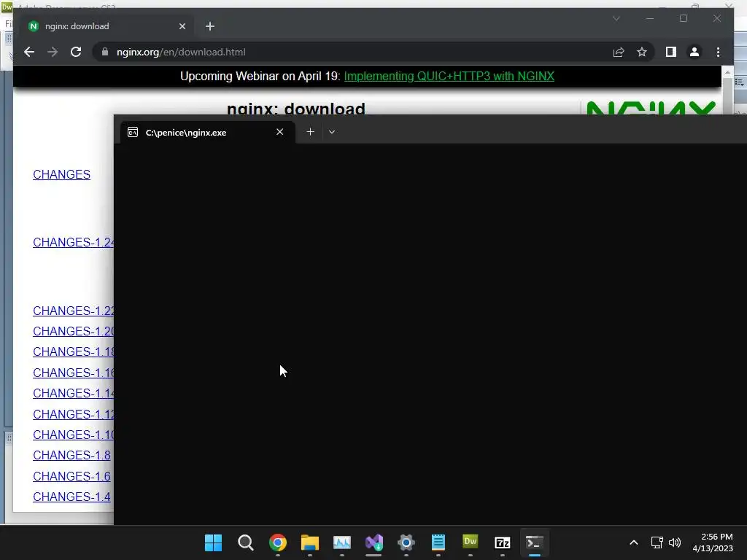This screenshot has height=560, width=747.
Task: Open the Windows Start menu
Action: pyautogui.click(x=214, y=542)
